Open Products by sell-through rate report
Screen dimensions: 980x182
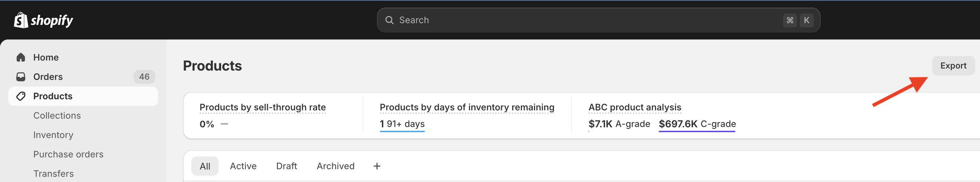263,108
